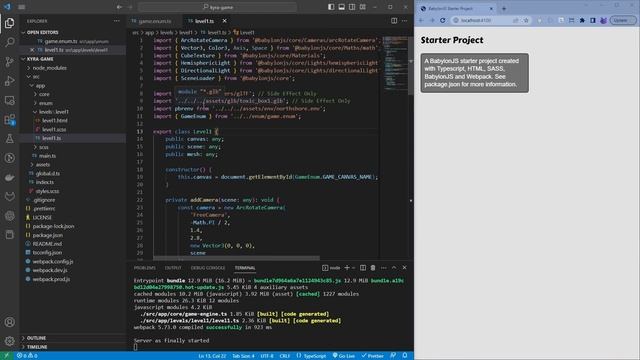
Task: Close the terminal panel
Action: point(404,268)
